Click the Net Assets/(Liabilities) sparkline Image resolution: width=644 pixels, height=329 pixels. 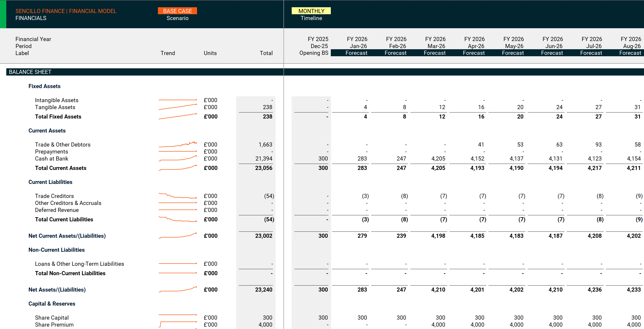pyautogui.click(x=177, y=289)
